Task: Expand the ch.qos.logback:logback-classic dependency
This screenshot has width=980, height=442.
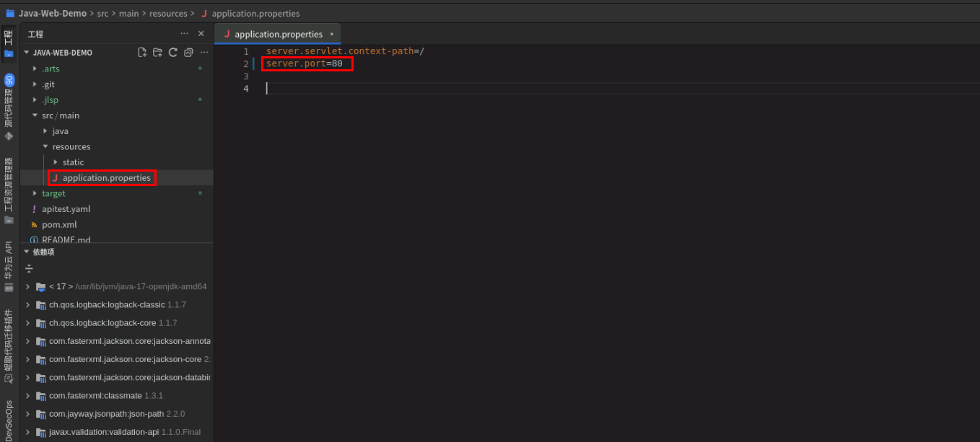Action: (x=27, y=304)
